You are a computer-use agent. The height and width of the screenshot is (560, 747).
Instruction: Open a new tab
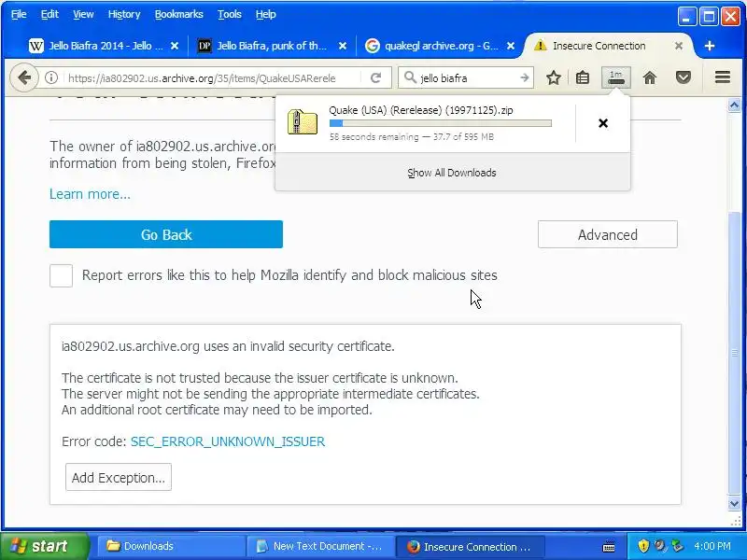[x=710, y=46]
